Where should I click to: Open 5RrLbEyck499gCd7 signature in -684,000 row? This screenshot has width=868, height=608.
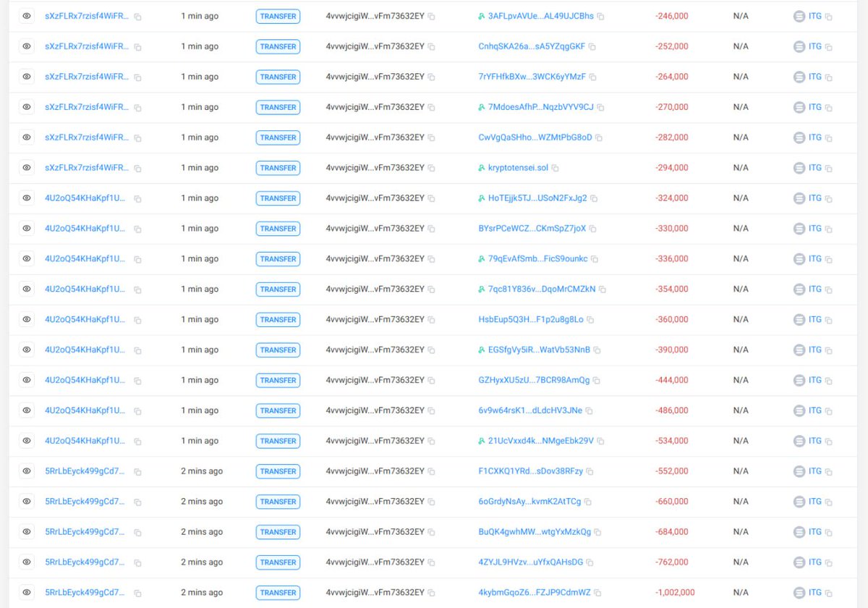(x=85, y=532)
